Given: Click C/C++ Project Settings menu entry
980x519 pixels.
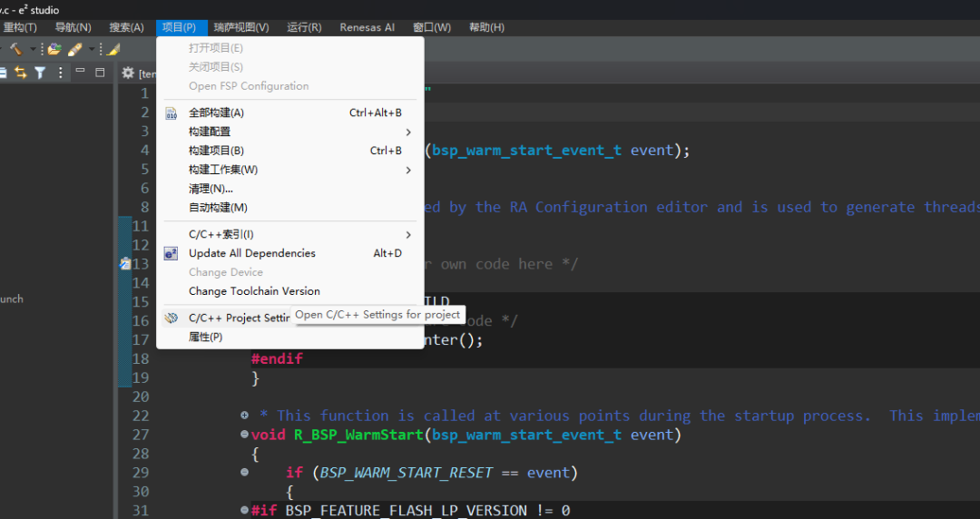Looking at the screenshot, I should [x=238, y=318].
